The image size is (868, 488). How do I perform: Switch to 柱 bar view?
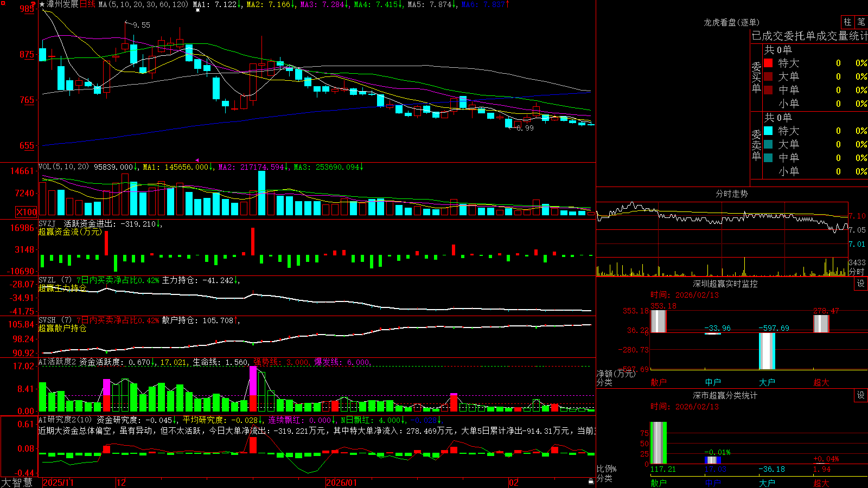click(x=847, y=22)
